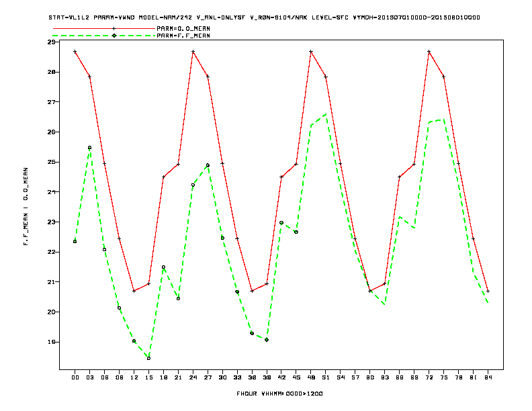This screenshot has height=411, width=532.
Task: Click the red legend line plus marker
Action: click(114, 28)
